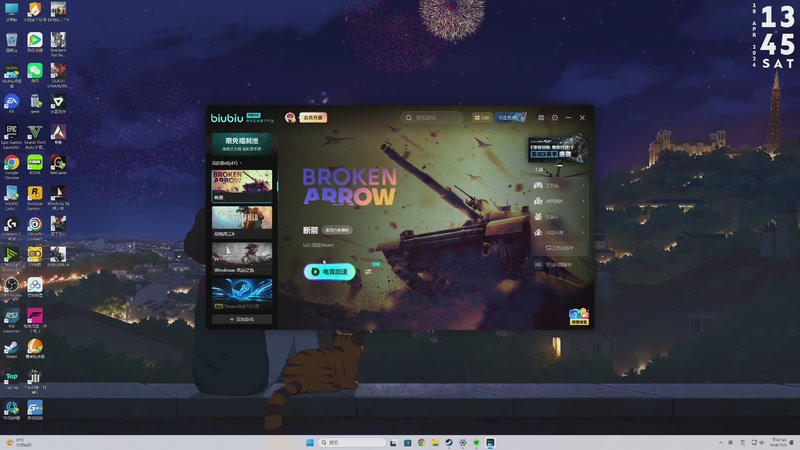Click the biubiu logo
Viewport: 800px width, 450px height.
click(227, 118)
